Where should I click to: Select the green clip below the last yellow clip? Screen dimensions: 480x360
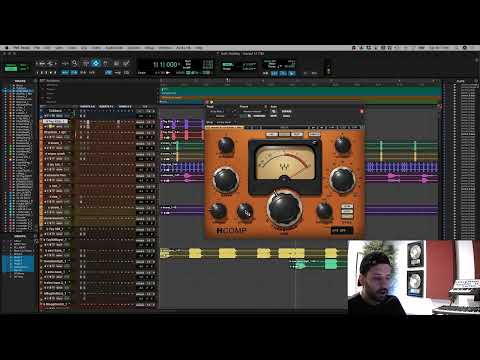(331, 264)
